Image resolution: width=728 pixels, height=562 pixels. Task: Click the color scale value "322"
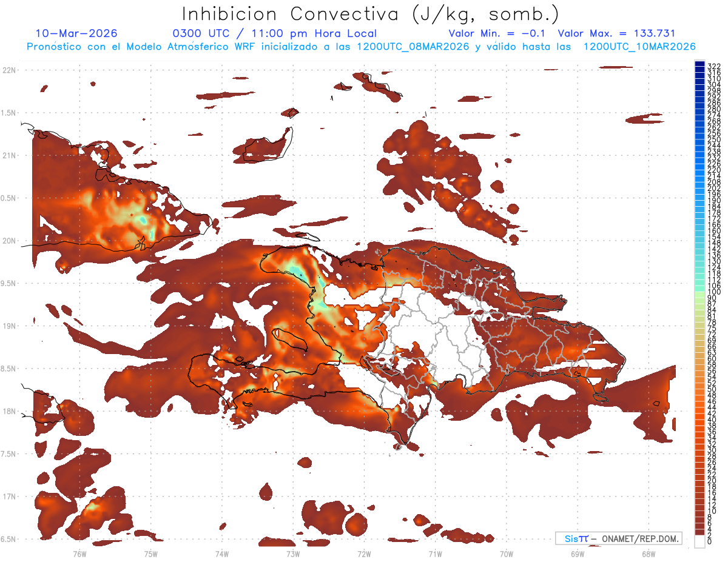pos(714,66)
